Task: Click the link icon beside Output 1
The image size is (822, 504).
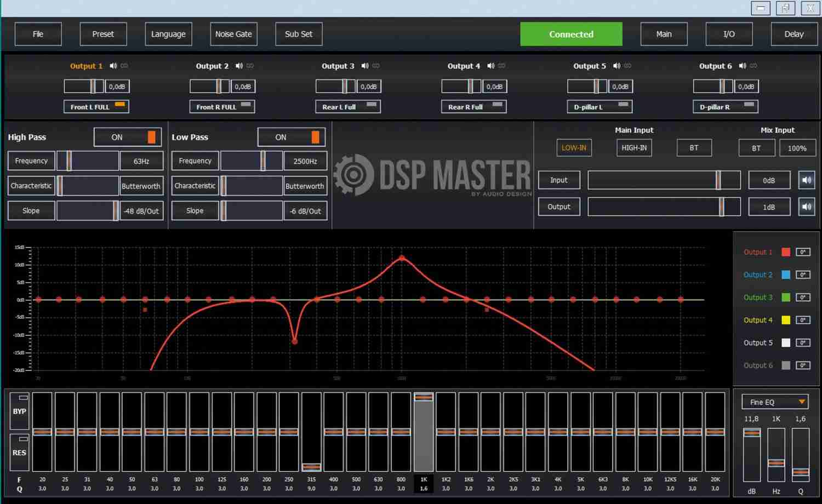Action: 124,66
